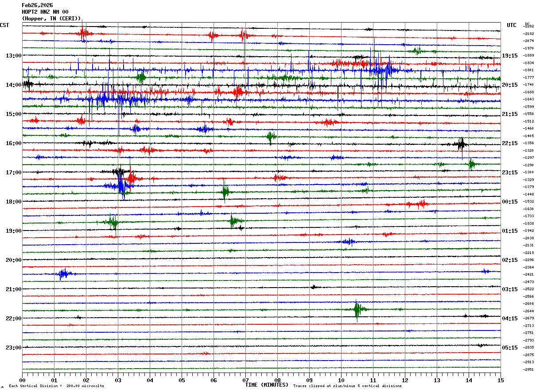Viewport: 536px width, 392px height.
Task: Click the 'CST' column label
Action: (4, 25)
